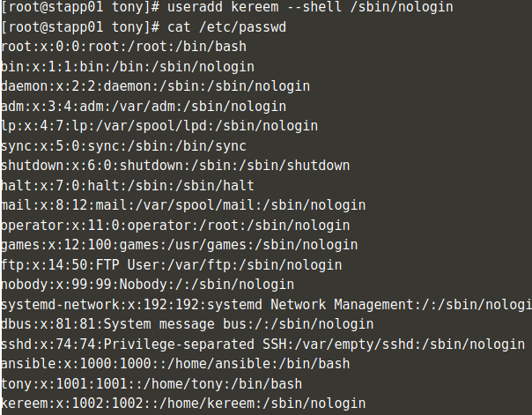Click the mail user entry line
532x415 pixels.
182,205
